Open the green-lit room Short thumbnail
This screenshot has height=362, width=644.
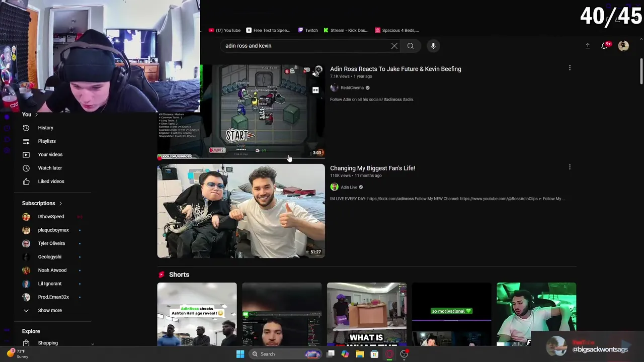(536, 314)
